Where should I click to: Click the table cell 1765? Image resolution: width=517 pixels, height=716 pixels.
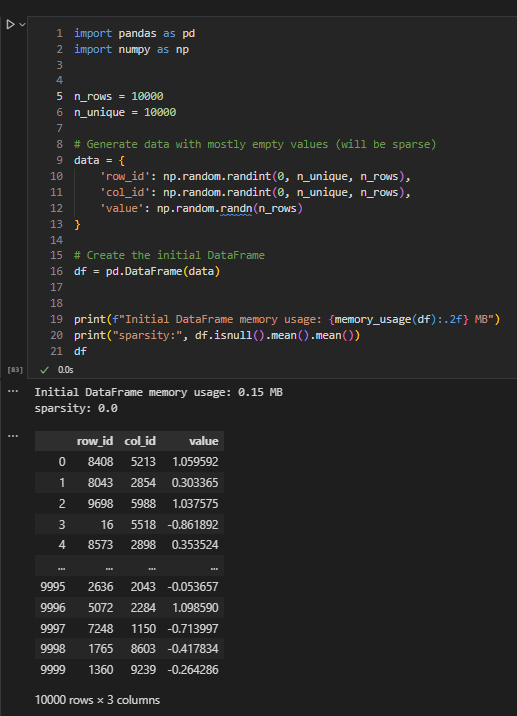click(x=100, y=649)
